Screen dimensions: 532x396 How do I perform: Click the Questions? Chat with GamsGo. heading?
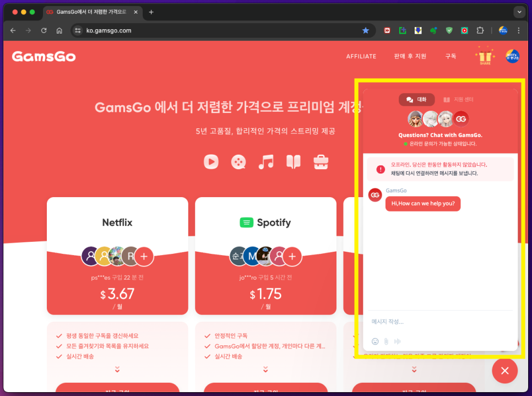tap(440, 135)
